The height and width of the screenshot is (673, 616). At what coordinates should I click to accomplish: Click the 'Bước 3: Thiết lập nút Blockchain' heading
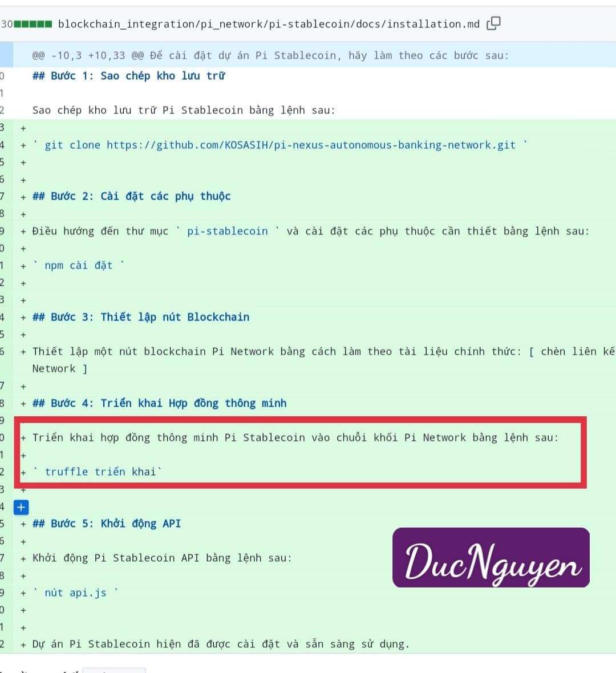141,317
